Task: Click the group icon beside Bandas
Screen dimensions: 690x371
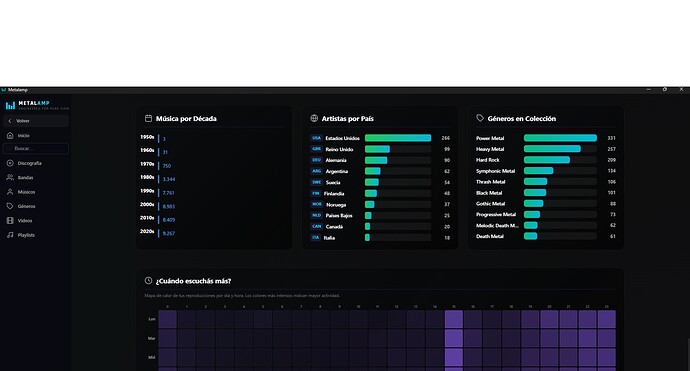Action: pos(10,177)
